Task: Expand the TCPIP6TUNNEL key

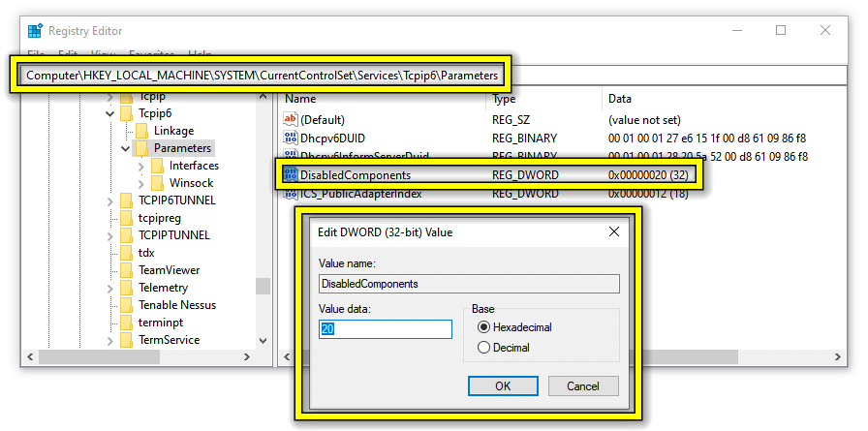Action: pos(110,200)
